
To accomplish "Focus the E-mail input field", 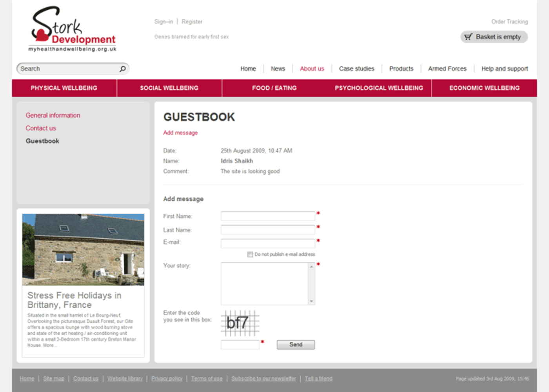I will pos(267,243).
